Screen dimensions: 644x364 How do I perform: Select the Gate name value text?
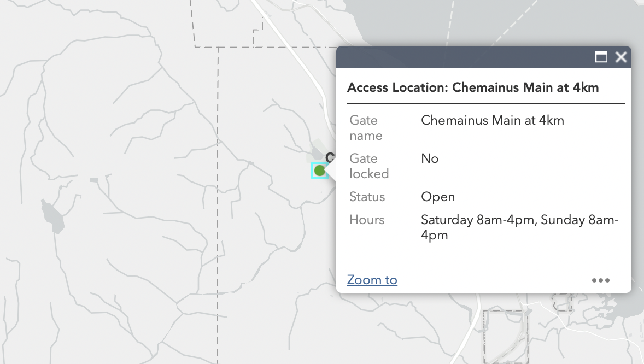click(492, 120)
